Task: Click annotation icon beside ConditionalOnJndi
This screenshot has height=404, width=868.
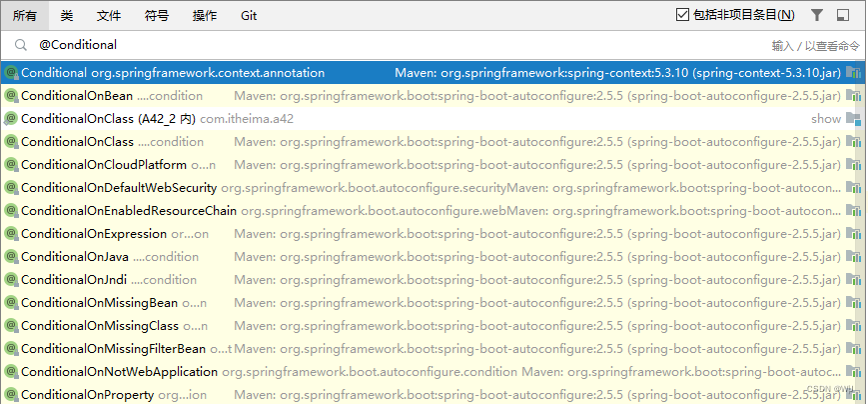Action: 11,280
